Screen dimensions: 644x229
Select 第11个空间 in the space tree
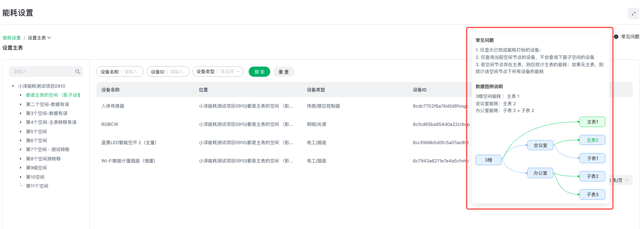(x=37, y=186)
